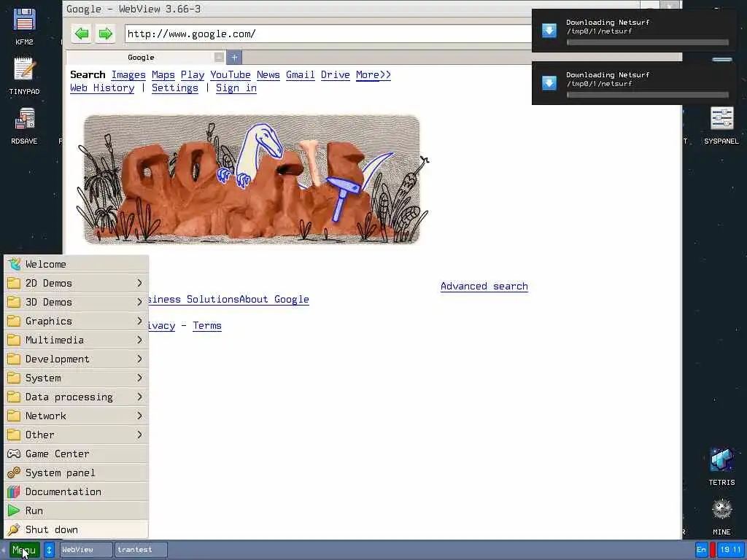Click the blue arrows taskbar icon

point(49,550)
